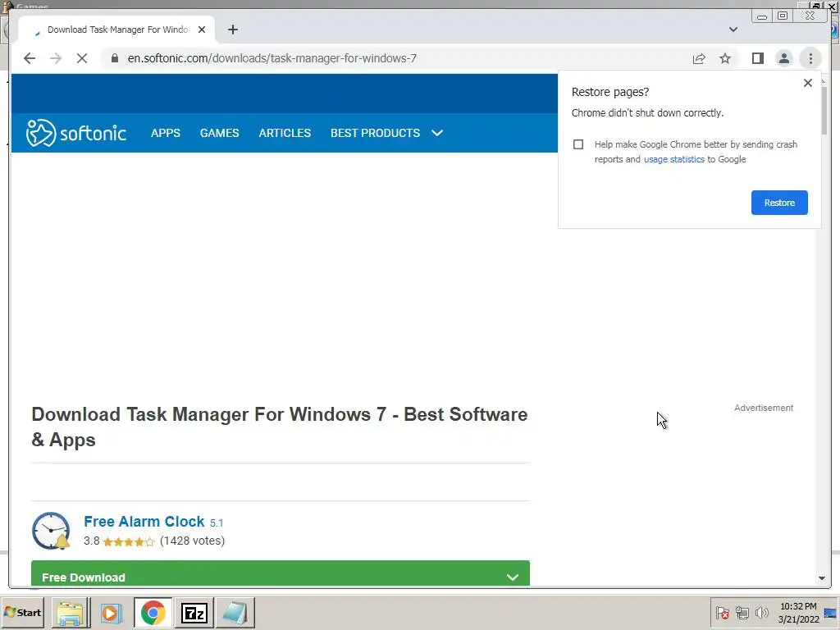Open the APPS menu
The width and height of the screenshot is (840, 630).
tap(166, 133)
